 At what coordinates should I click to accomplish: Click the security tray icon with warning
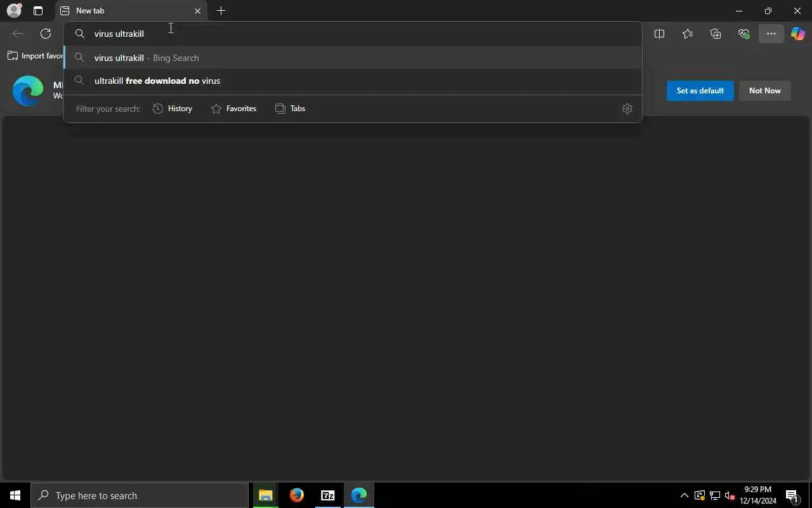click(x=700, y=495)
